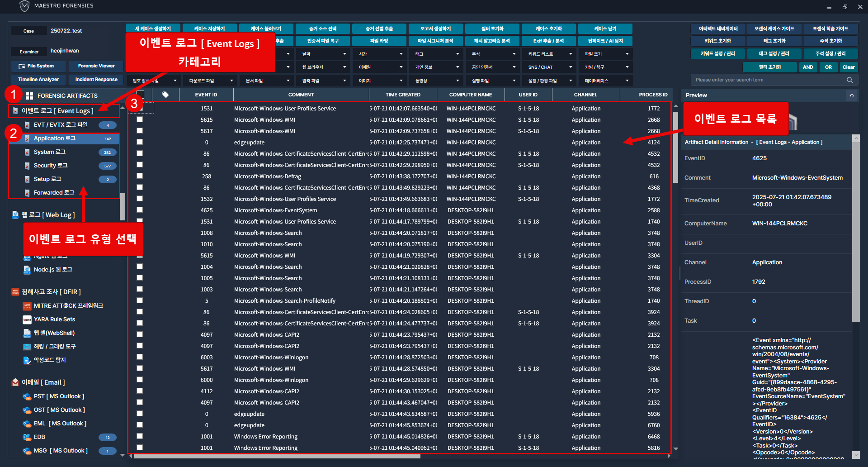Viewport: 868px width, 467px height.
Task: Toggle the checkbox for Microsoft-Windows-Search-ProfileNotify row
Action: [x=140, y=300]
